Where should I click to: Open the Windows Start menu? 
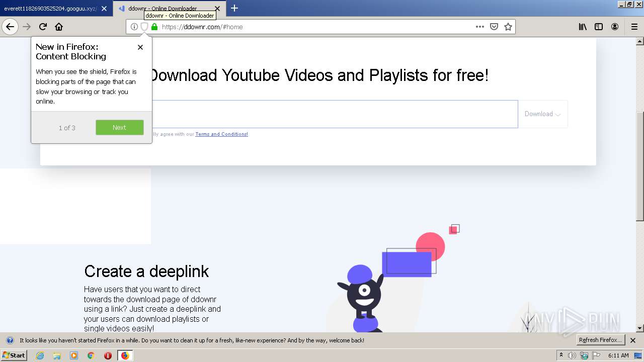pos(14,355)
